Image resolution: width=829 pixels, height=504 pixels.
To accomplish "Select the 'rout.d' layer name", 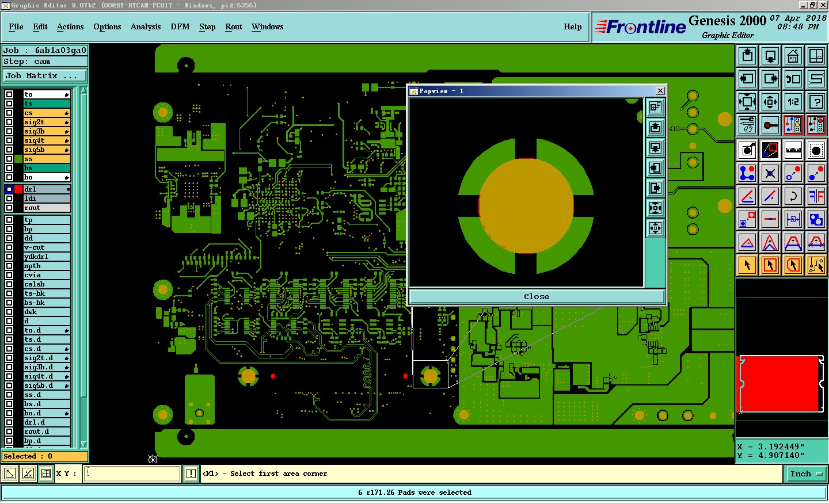I will (46, 432).
